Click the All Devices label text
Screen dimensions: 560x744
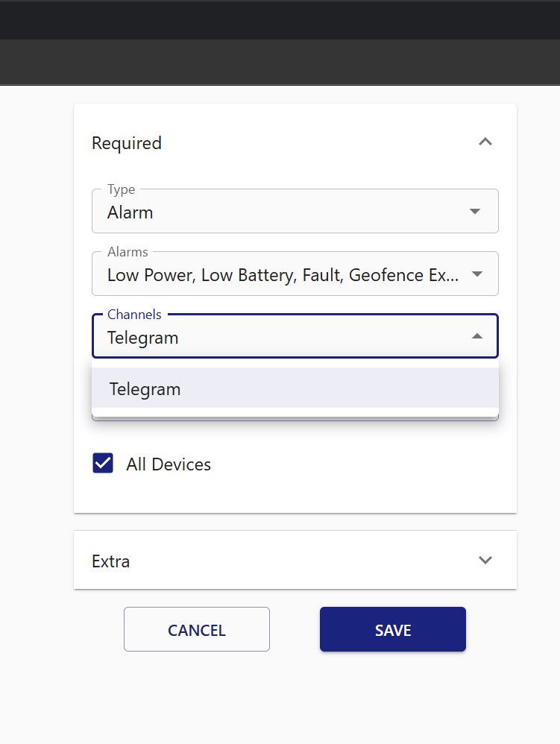point(169,464)
